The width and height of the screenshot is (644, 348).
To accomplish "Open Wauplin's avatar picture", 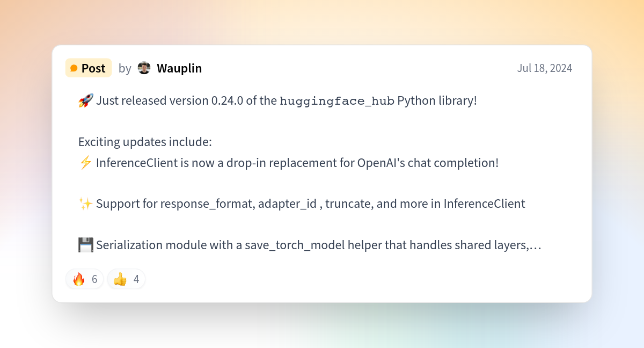I will [144, 68].
